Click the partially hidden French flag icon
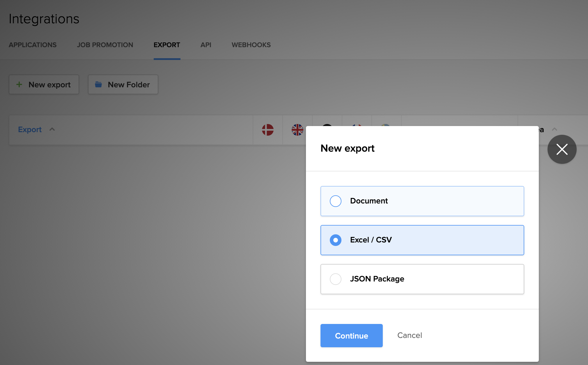 pyautogui.click(x=357, y=125)
